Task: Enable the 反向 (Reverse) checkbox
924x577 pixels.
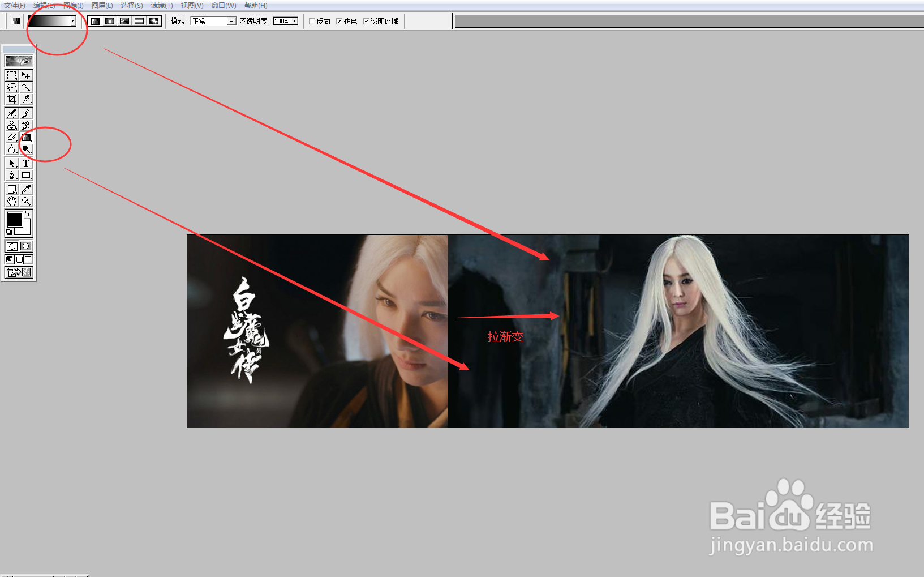Action: [x=311, y=21]
